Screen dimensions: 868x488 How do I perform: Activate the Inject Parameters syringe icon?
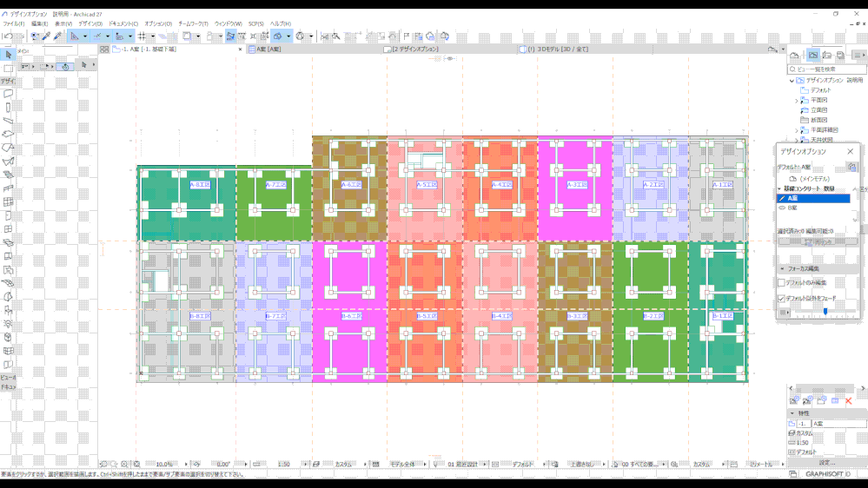click(57, 36)
